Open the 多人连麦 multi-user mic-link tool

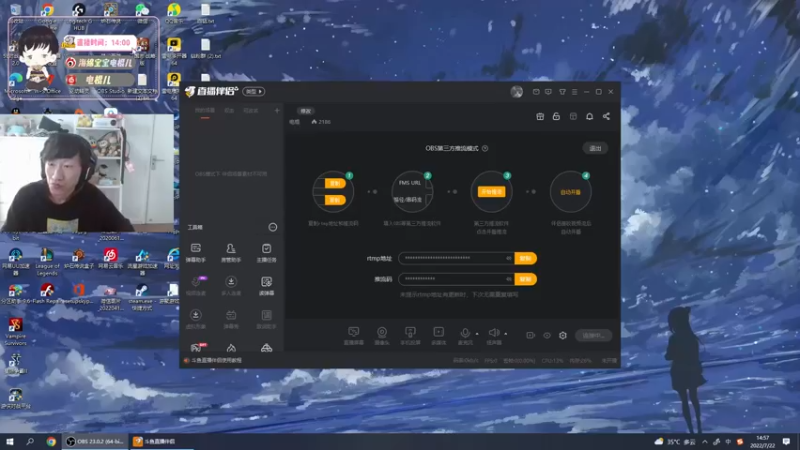(231, 286)
